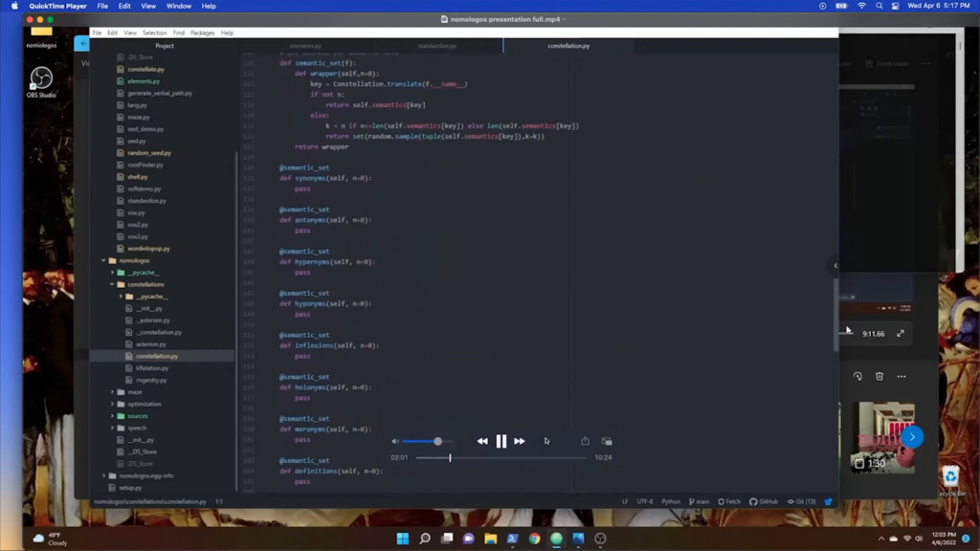This screenshot has height=551, width=980.
Task: Mute audio with the speaker icon
Action: click(395, 441)
